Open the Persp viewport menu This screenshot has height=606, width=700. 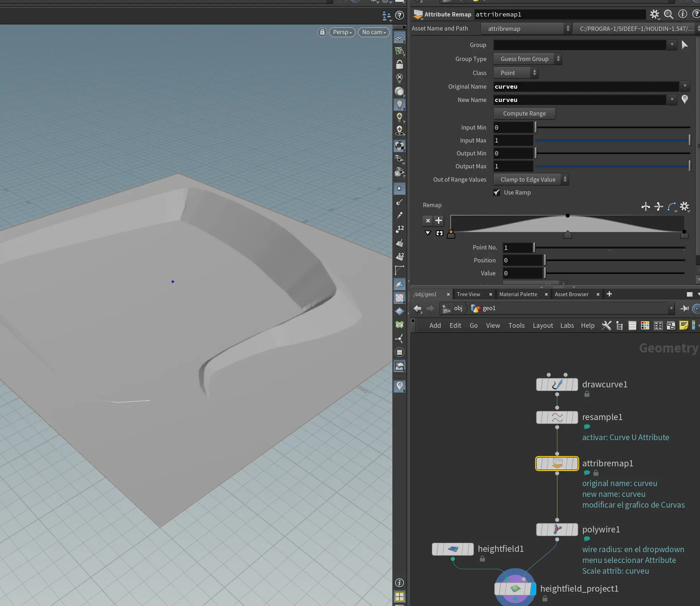342,32
